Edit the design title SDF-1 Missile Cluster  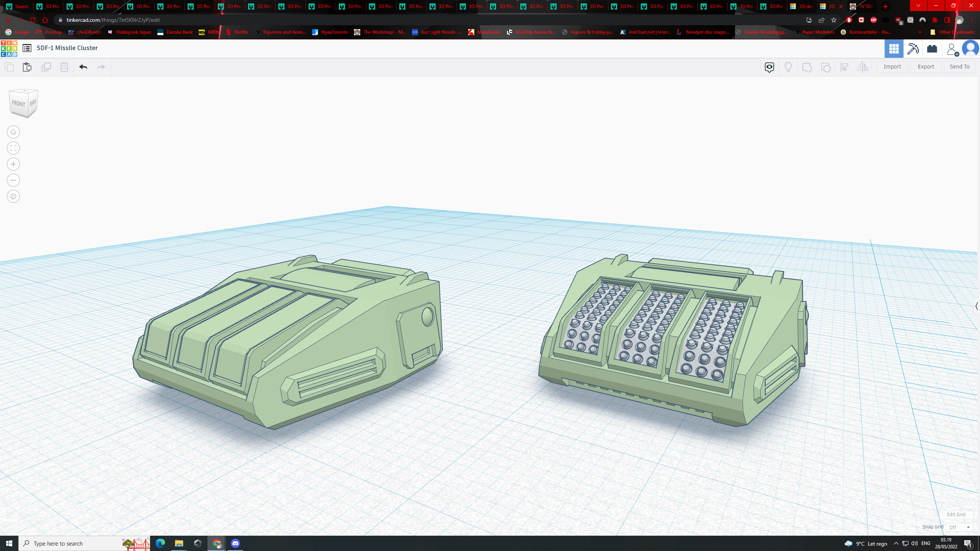click(x=67, y=48)
